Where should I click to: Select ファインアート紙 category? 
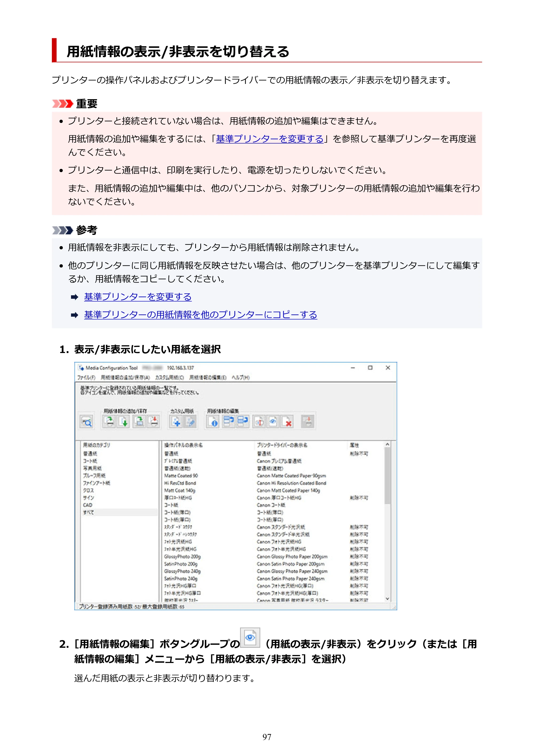96,483
